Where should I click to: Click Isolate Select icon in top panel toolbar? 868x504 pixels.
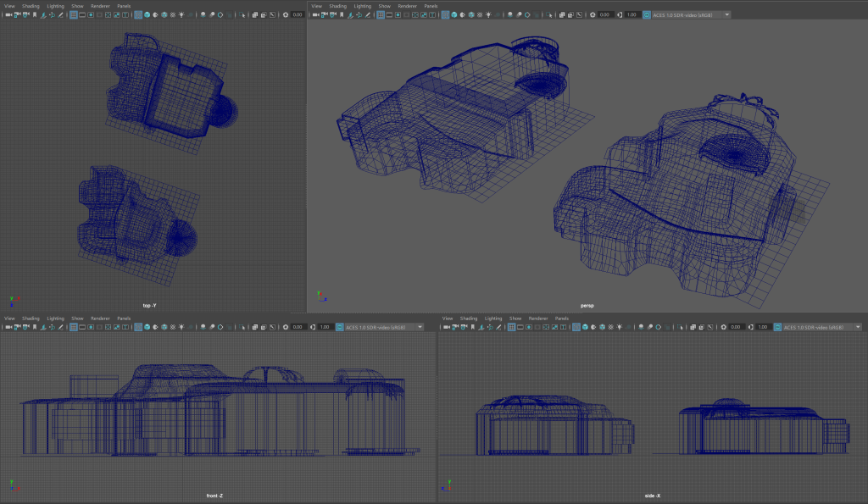[x=242, y=14]
